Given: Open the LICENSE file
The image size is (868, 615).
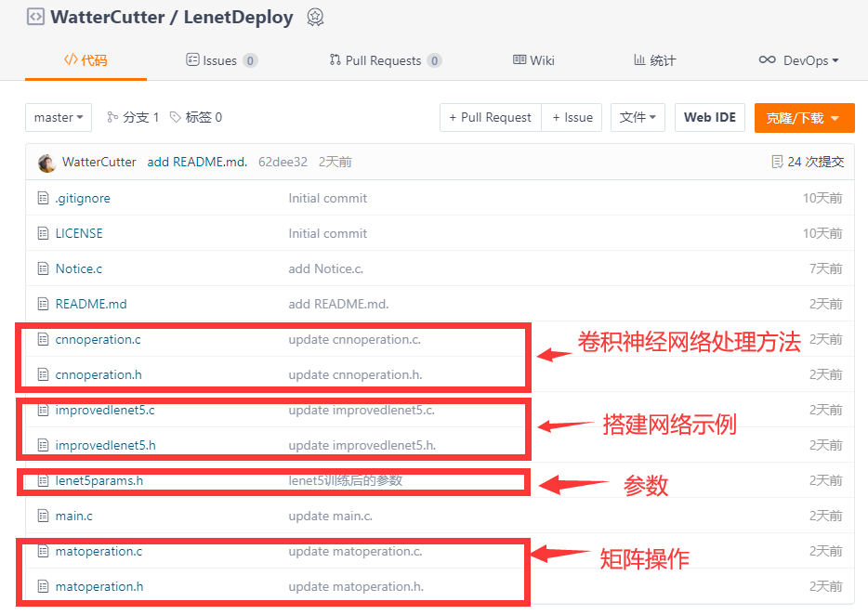Looking at the screenshot, I should tap(79, 233).
